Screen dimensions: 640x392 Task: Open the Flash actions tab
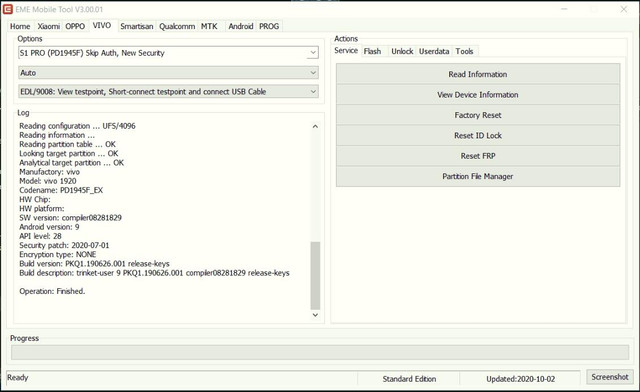click(372, 51)
